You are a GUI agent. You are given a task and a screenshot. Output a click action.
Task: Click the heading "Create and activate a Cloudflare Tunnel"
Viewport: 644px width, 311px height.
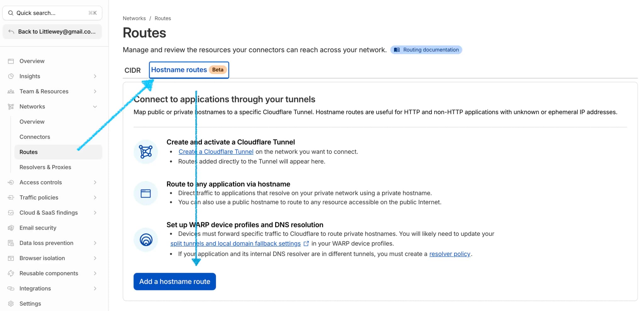click(230, 142)
